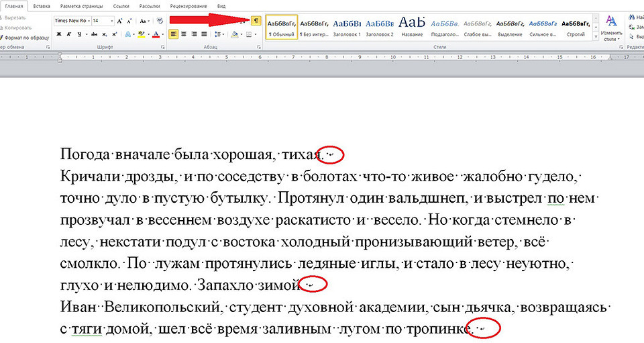
Task: Apply the Обычный style
Action: pyautogui.click(x=282, y=27)
